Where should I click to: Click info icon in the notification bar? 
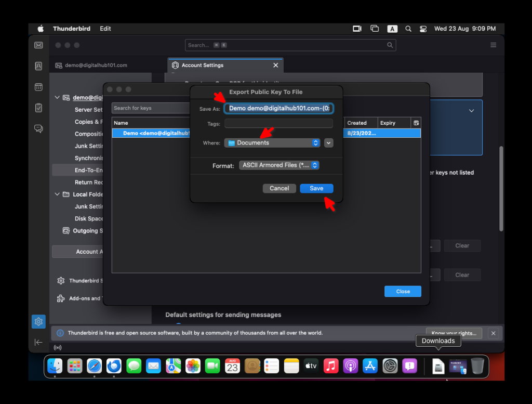pyautogui.click(x=60, y=333)
